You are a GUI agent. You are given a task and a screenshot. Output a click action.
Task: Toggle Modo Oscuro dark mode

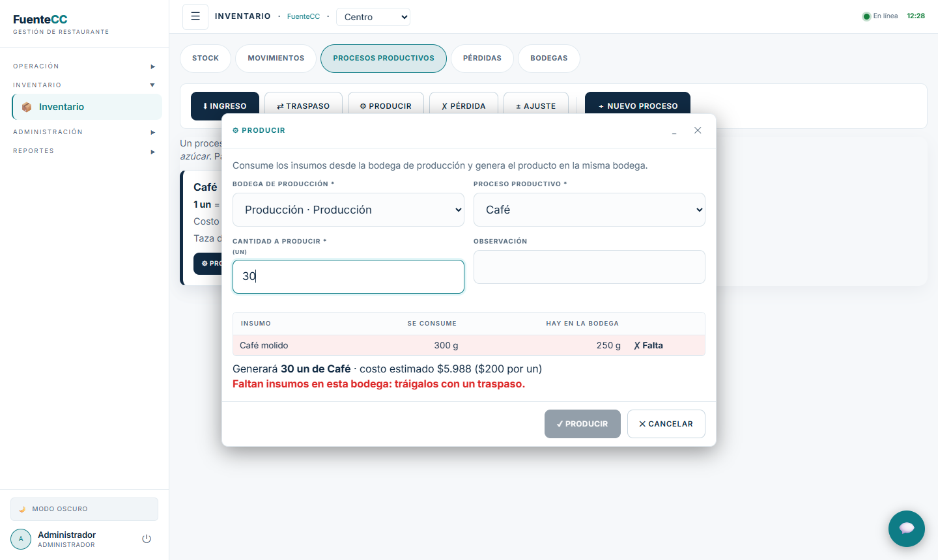click(x=84, y=509)
